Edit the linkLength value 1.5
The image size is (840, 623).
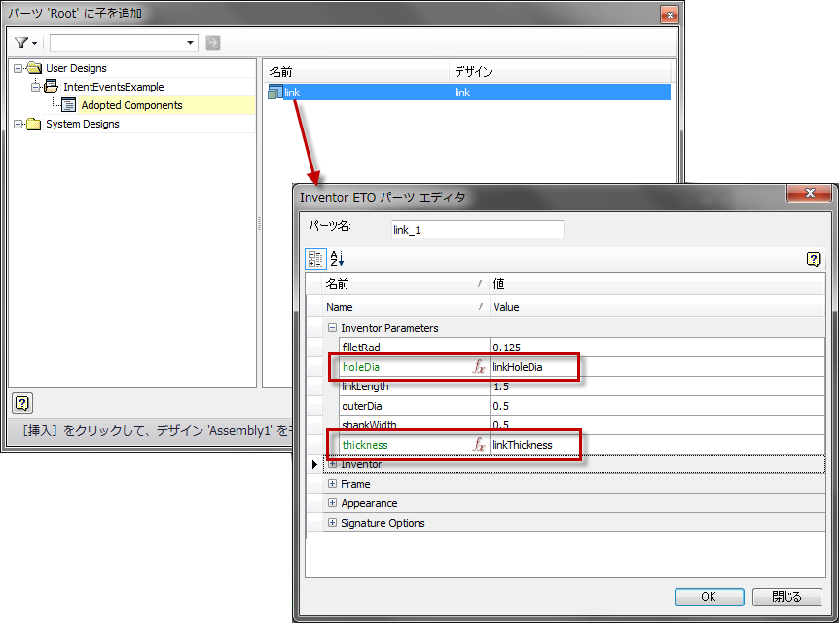point(657,386)
